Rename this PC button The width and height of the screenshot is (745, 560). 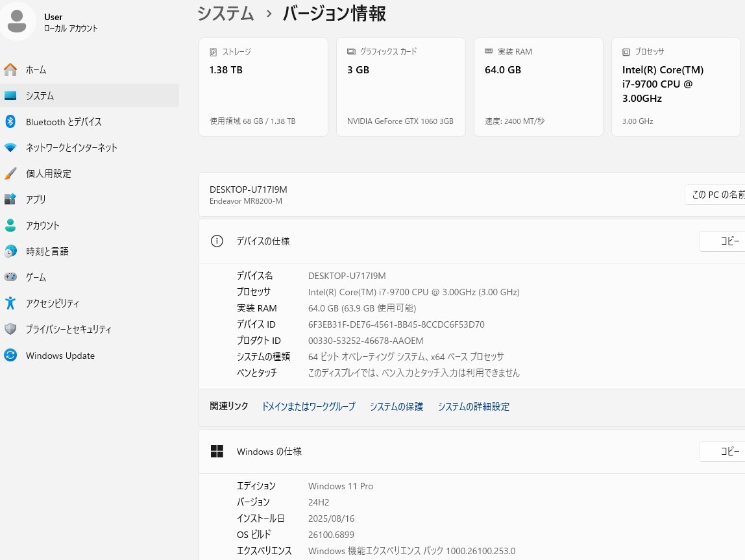716,195
